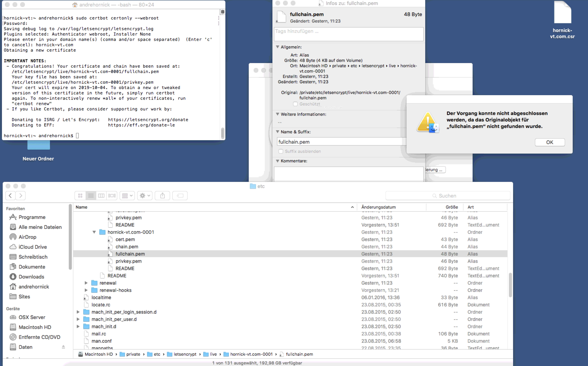Open AirDrop in the sidebar
The width and height of the screenshot is (588, 366).
pyautogui.click(x=27, y=237)
